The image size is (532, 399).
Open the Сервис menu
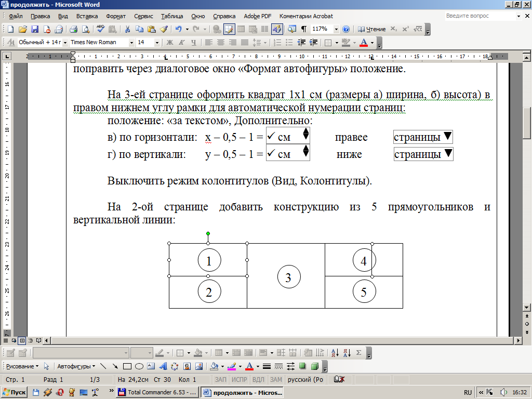click(143, 16)
